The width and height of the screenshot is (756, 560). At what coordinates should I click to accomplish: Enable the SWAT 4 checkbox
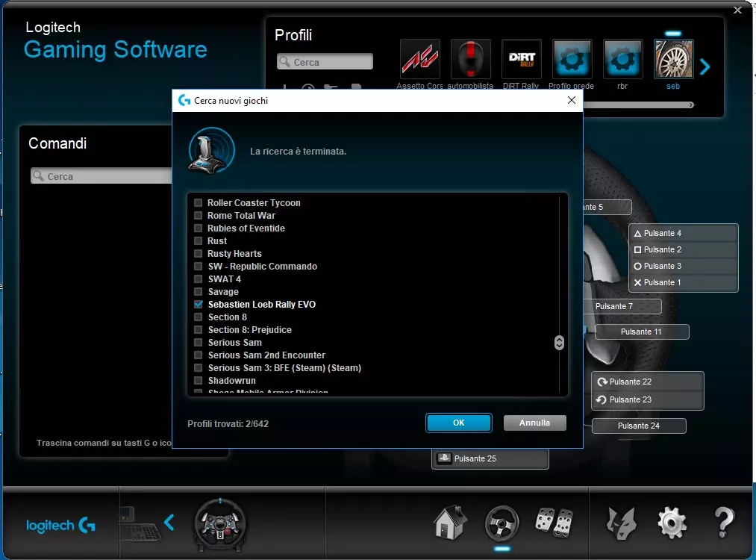pyautogui.click(x=199, y=279)
